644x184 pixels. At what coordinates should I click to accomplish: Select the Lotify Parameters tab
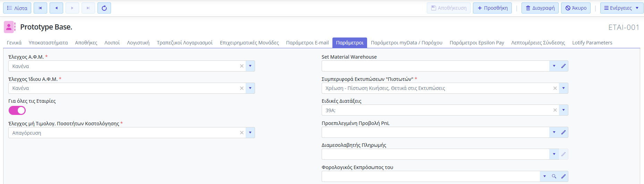pos(592,43)
